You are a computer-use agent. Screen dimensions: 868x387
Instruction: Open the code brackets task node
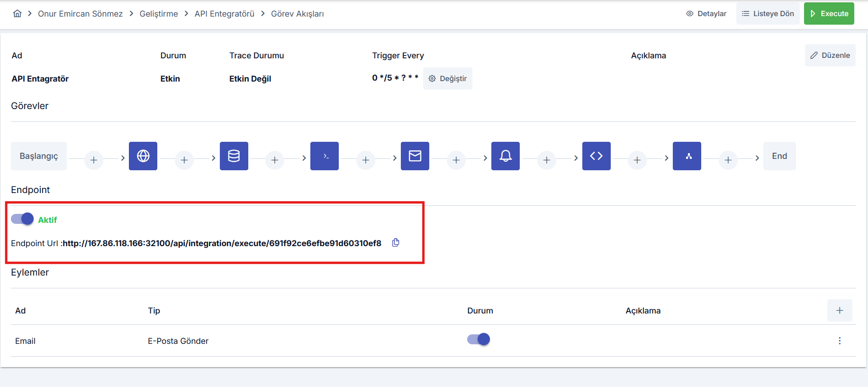point(597,156)
